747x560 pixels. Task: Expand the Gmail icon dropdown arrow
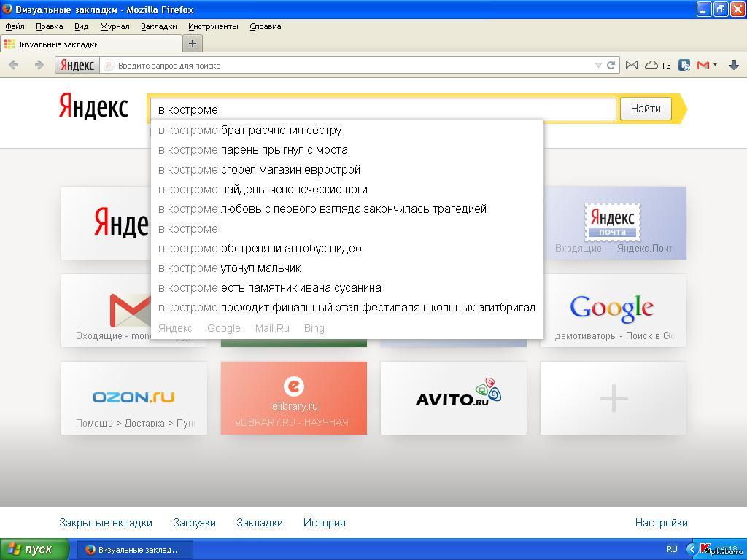click(715, 65)
